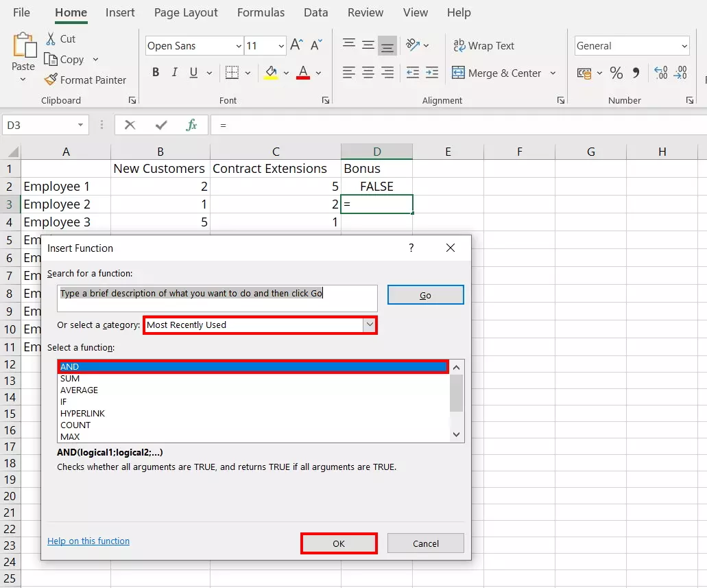
Task: Open the number format General dropdown
Action: (684, 46)
